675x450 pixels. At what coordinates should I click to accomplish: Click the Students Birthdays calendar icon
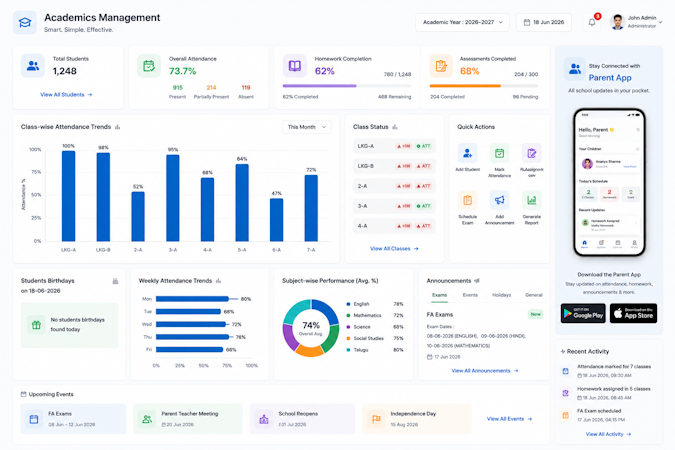click(115, 281)
